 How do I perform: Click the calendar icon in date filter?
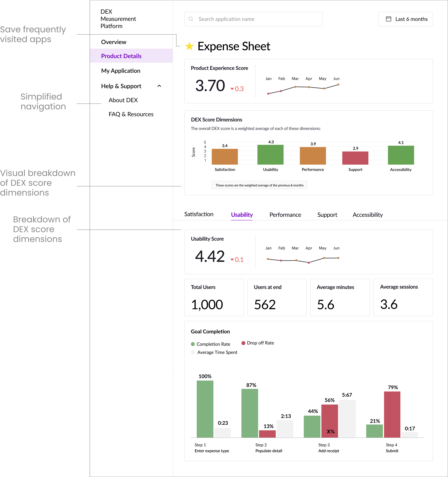(x=389, y=19)
